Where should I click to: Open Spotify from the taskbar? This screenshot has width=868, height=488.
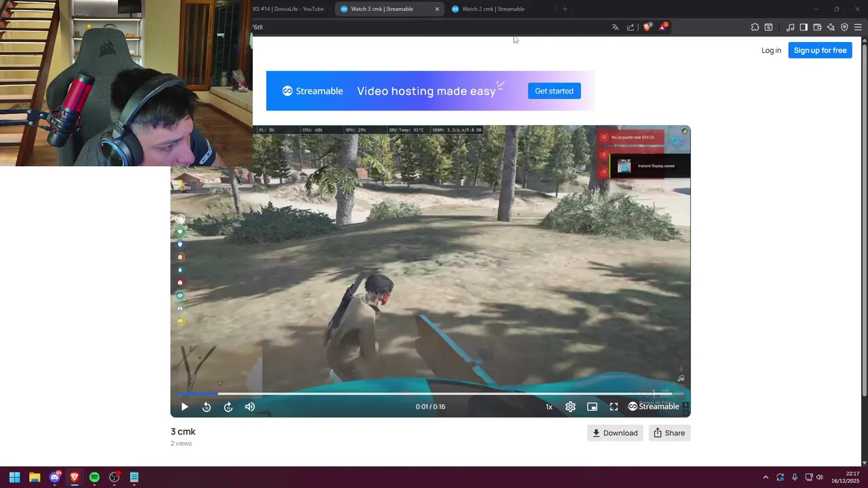click(x=94, y=477)
